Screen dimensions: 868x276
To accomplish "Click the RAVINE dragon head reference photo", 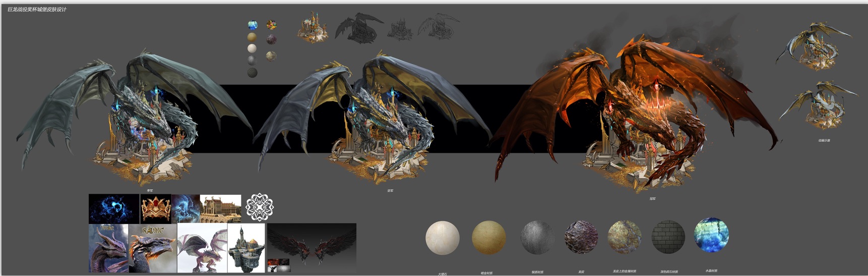I will point(152,248).
